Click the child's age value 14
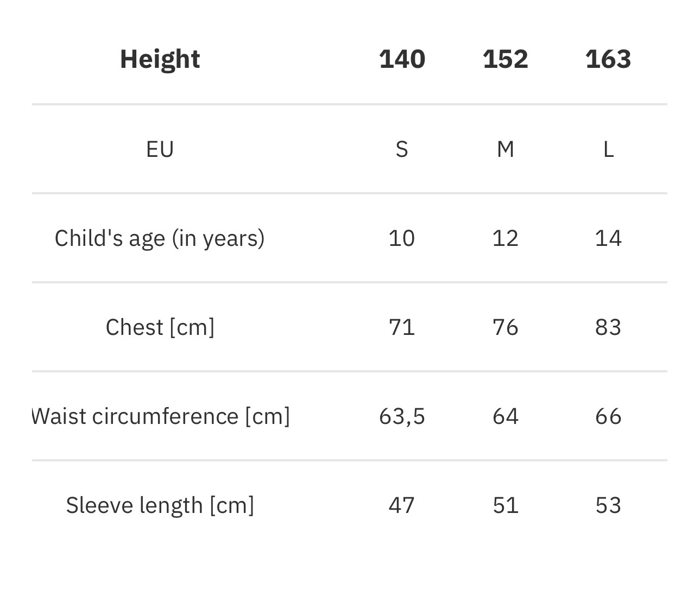This screenshot has width=700, height=596. (608, 238)
